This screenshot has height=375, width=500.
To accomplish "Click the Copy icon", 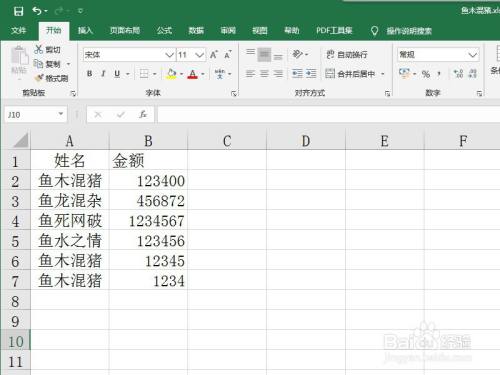I will coord(39,63).
